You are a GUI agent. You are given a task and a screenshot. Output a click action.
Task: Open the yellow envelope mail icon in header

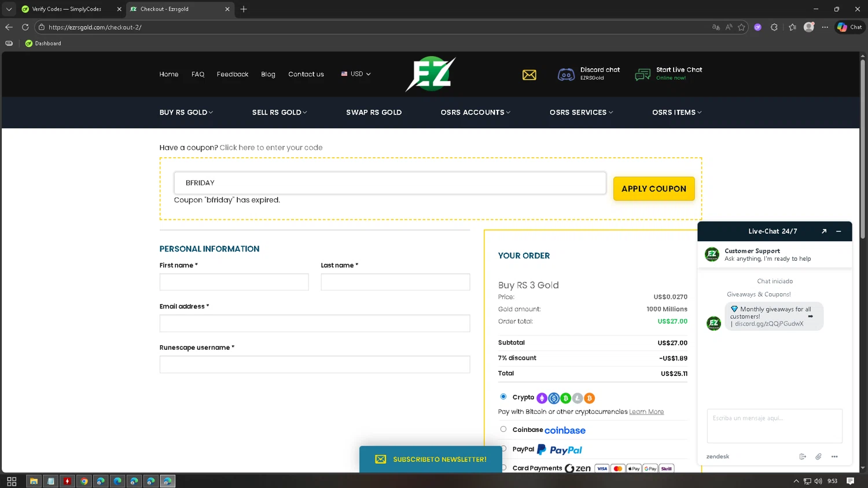pyautogui.click(x=529, y=75)
